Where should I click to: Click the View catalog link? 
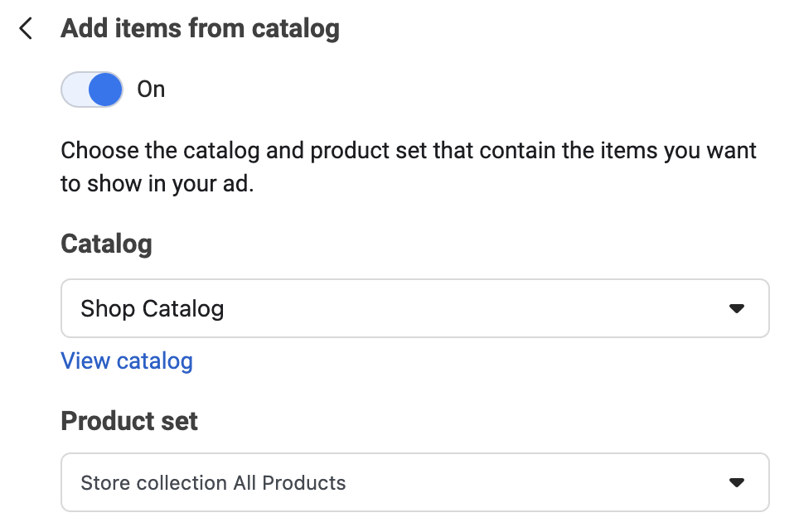click(127, 361)
